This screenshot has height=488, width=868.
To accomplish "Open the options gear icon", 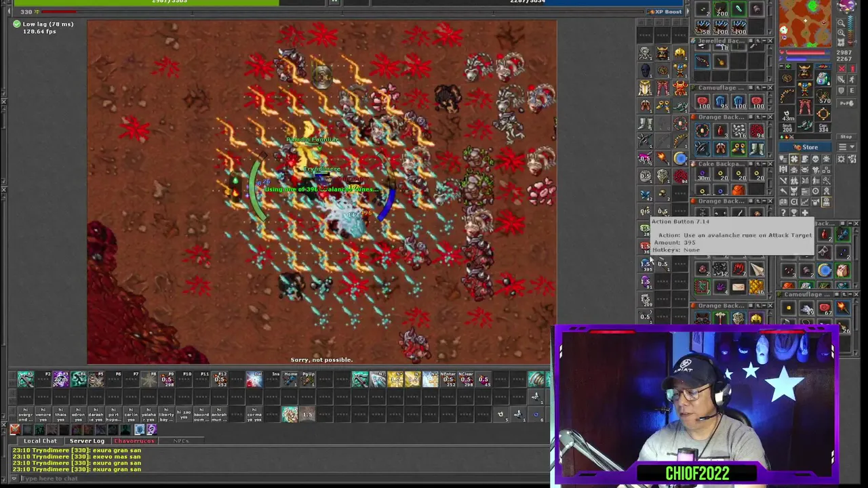I will click(x=842, y=159).
